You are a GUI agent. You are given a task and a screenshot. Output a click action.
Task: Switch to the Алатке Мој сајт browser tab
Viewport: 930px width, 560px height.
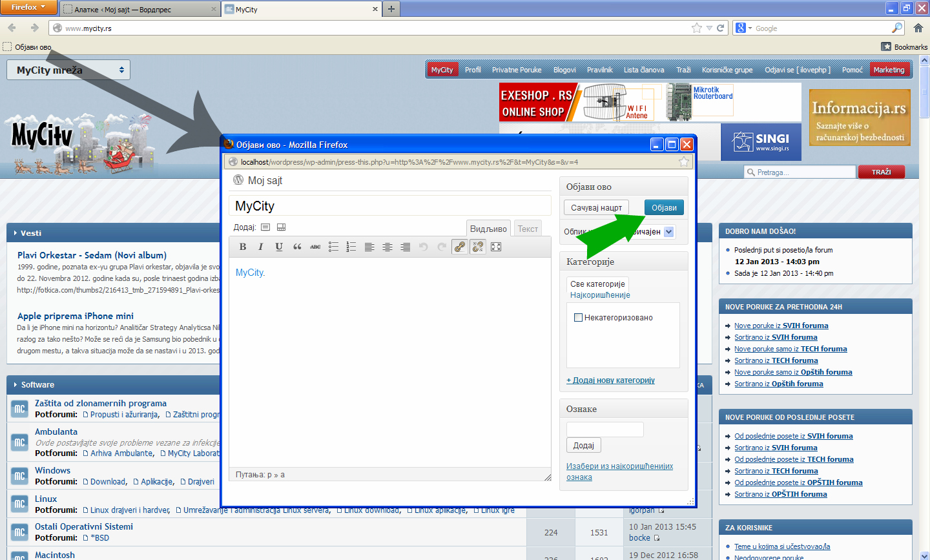(x=140, y=10)
